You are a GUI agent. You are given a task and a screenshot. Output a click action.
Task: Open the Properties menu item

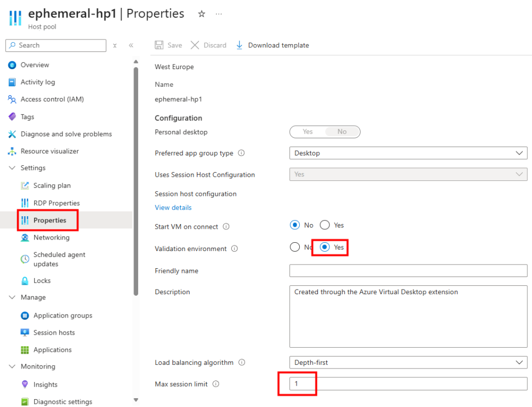pyautogui.click(x=50, y=220)
